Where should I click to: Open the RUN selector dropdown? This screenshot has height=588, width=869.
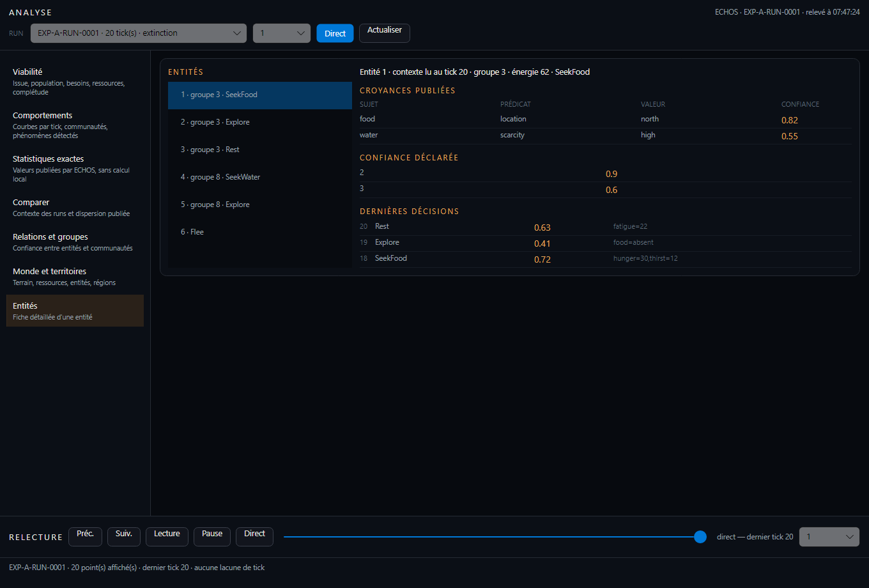(x=139, y=33)
